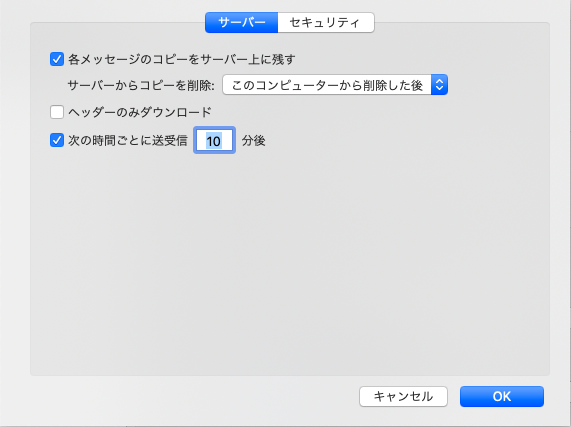Click the 分後 label beside the field
The image size is (571, 427).
pyautogui.click(x=253, y=141)
